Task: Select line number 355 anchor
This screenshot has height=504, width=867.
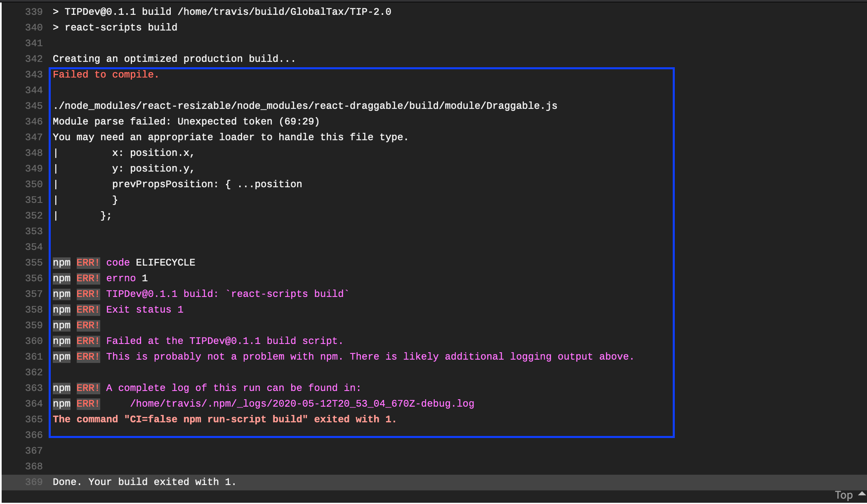Action: coord(34,263)
